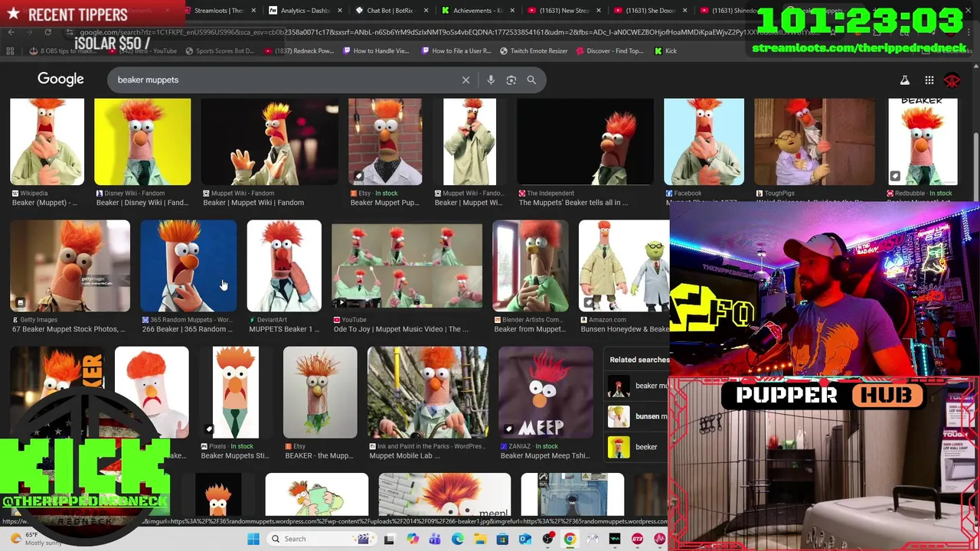Open The Independent Beaker image

click(585, 142)
